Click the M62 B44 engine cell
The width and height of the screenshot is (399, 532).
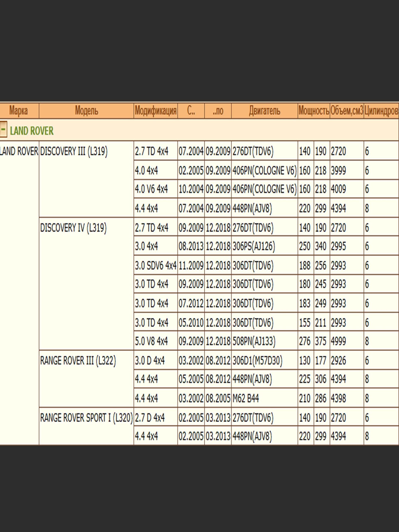[x=246, y=399]
